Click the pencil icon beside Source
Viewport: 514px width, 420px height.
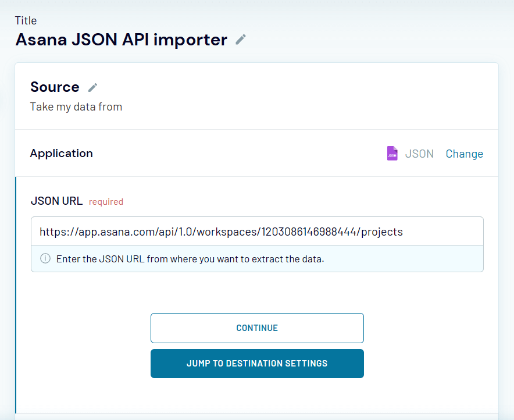coord(92,87)
